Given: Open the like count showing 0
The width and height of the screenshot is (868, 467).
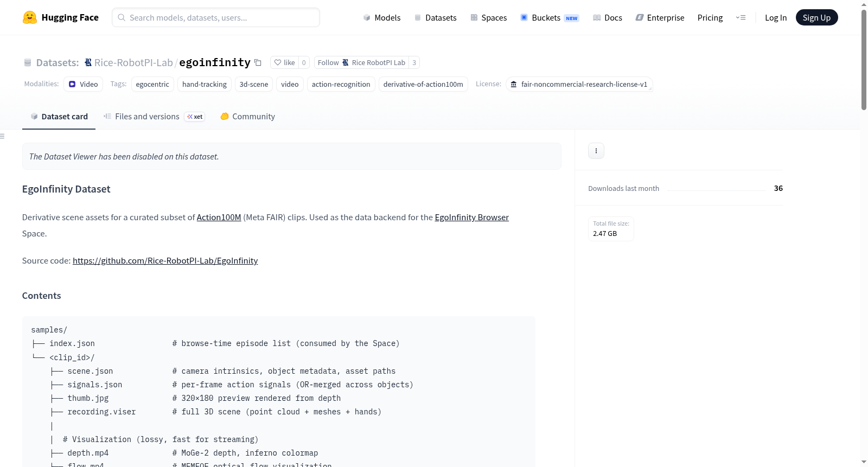Looking at the screenshot, I should (304, 62).
